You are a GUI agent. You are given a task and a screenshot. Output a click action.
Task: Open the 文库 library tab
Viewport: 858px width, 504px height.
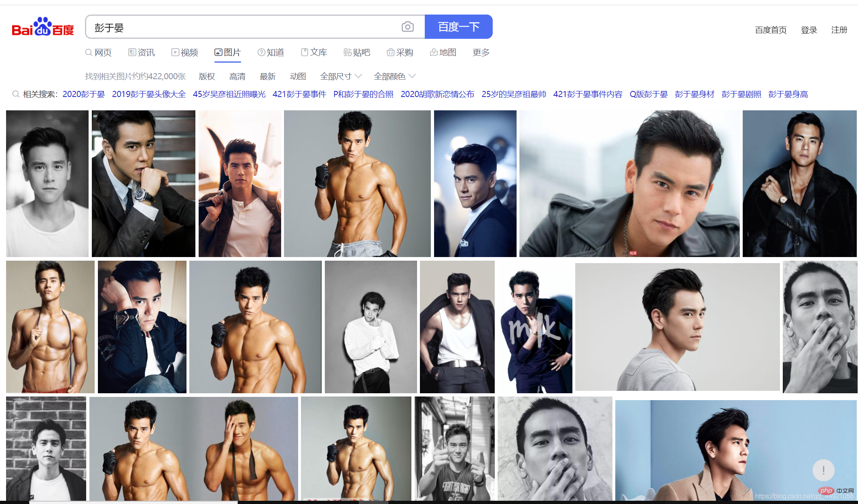pyautogui.click(x=314, y=53)
